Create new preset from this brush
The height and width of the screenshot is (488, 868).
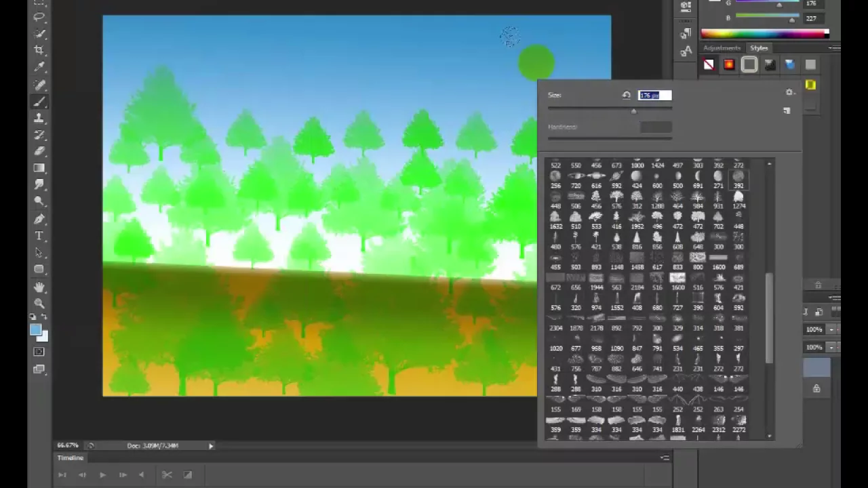787,110
